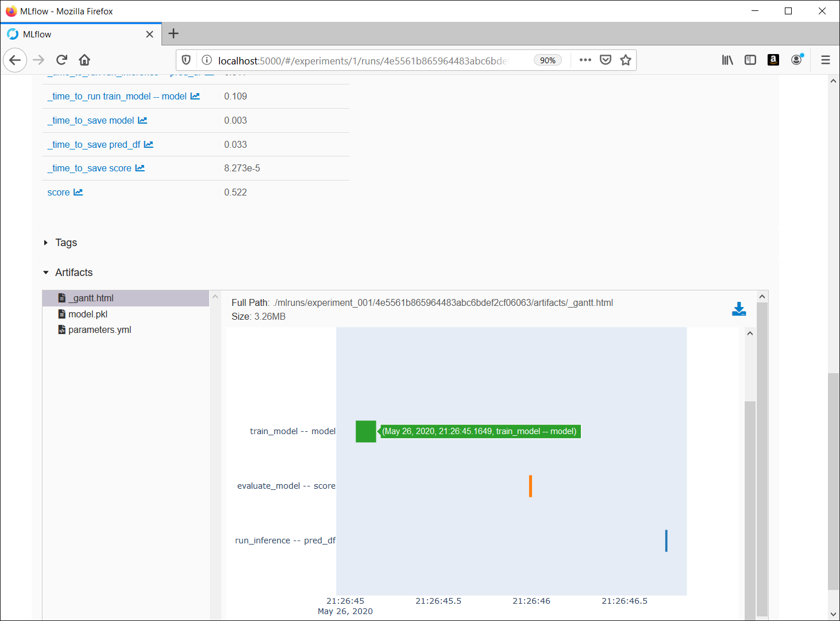This screenshot has width=840, height=621.
Task: Click the green train_model Gantt bar
Action: (x=365, y=431)
